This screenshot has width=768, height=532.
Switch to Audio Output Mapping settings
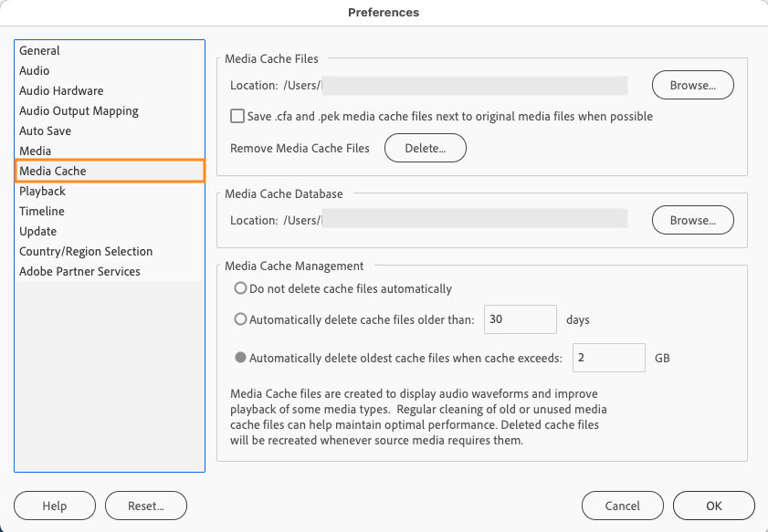pos(79,111)
